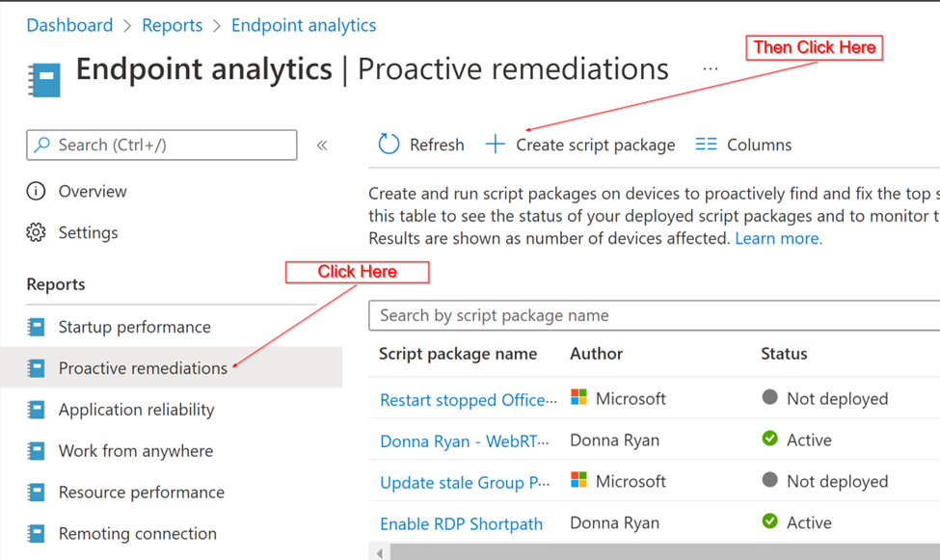Select Overview in sidebar
Viewport: 940px width, 560px height.
click(93, 191)
